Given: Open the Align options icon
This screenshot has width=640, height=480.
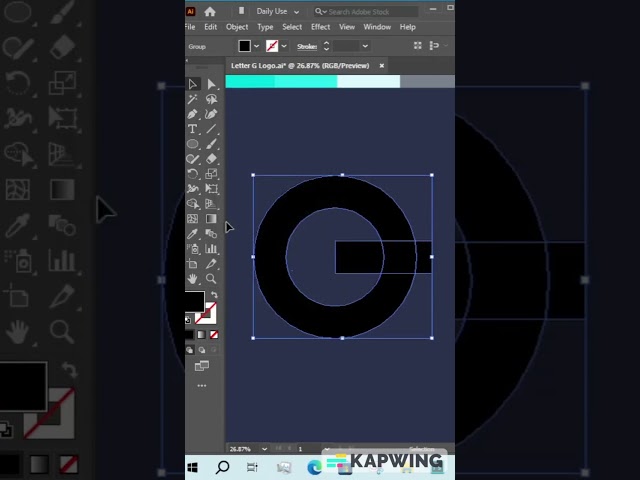Looking at the screenshot, I should pos(434,46).
